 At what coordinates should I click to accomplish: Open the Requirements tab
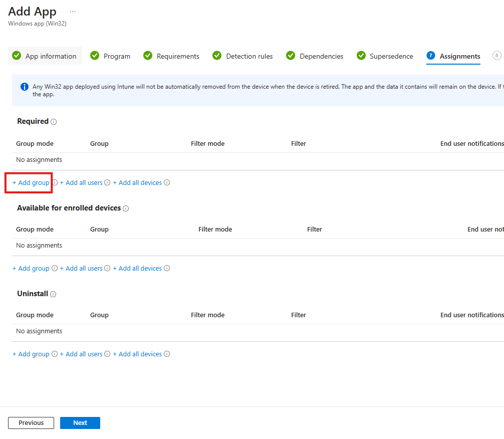pos(171,56)
